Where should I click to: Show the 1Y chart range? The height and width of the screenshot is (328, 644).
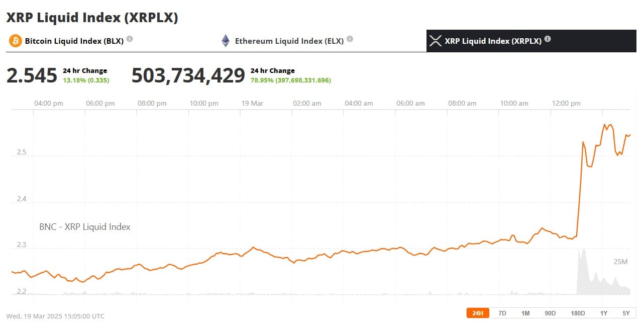(604, 313)
